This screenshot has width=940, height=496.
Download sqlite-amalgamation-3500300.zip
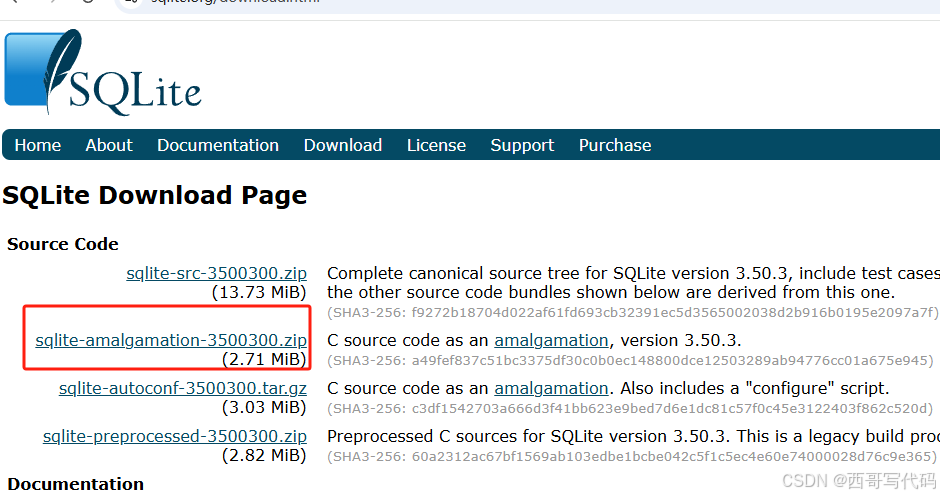[171, 340]
